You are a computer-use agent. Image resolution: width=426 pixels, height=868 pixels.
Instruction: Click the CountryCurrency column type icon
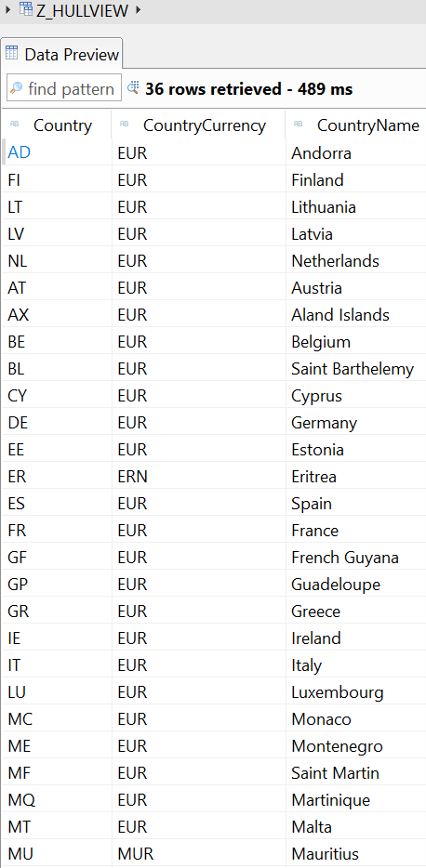[124, 125]
